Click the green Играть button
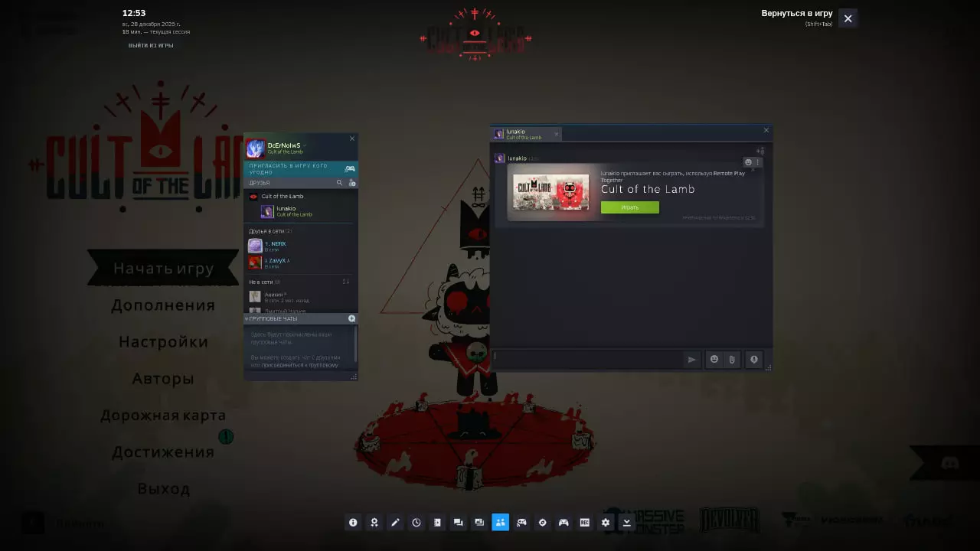 click(x=629, y=207)
